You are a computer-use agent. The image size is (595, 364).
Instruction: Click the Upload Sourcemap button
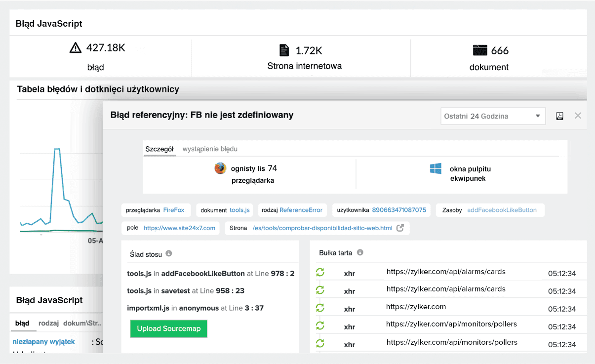tap(168, 328)
